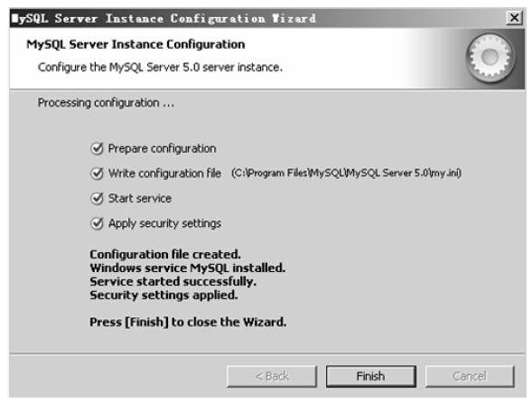Click the Start service checkmark icon
Screen dimensions: 532x404
click(x=97, y=198)
